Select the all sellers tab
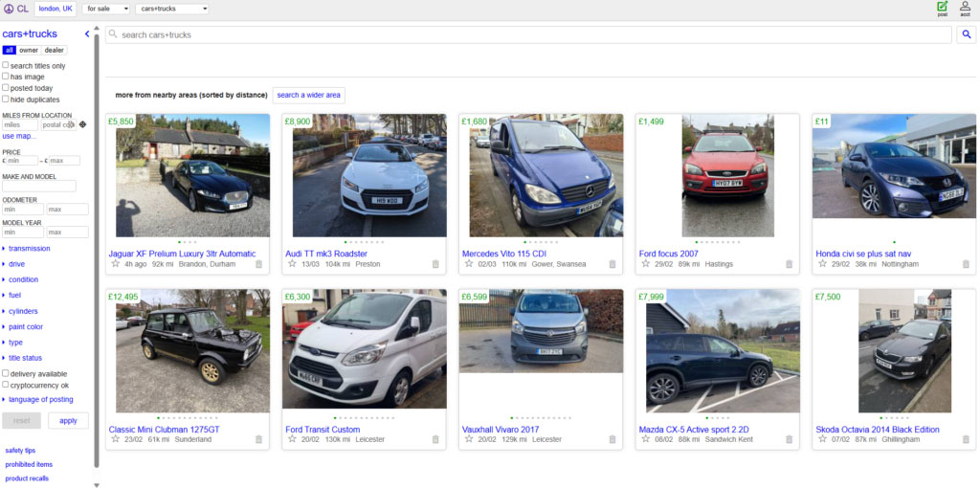This screenshot has width=980, height=488. [9, 50]
